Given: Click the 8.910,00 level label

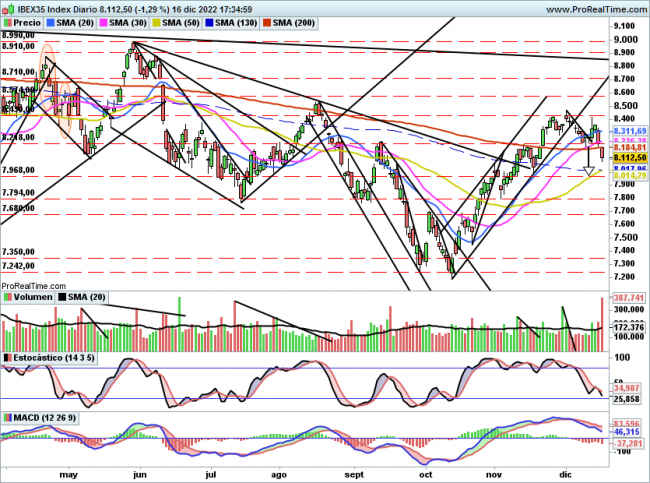Looking at the screenshot, I should tap(18, 46).
